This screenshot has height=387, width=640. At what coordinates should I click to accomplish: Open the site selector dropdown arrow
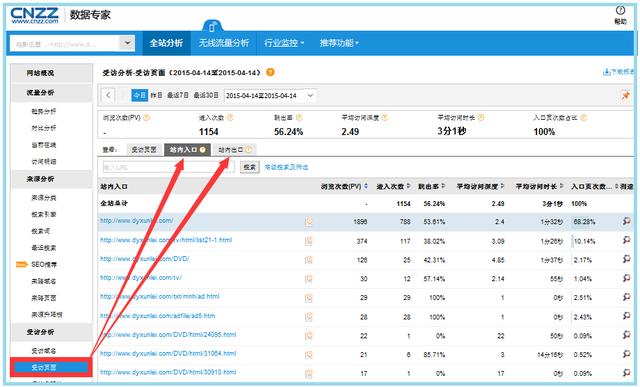point(127,43)
